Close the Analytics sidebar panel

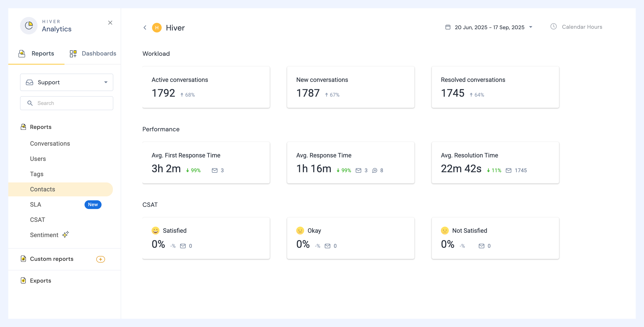tap(110, 23)
